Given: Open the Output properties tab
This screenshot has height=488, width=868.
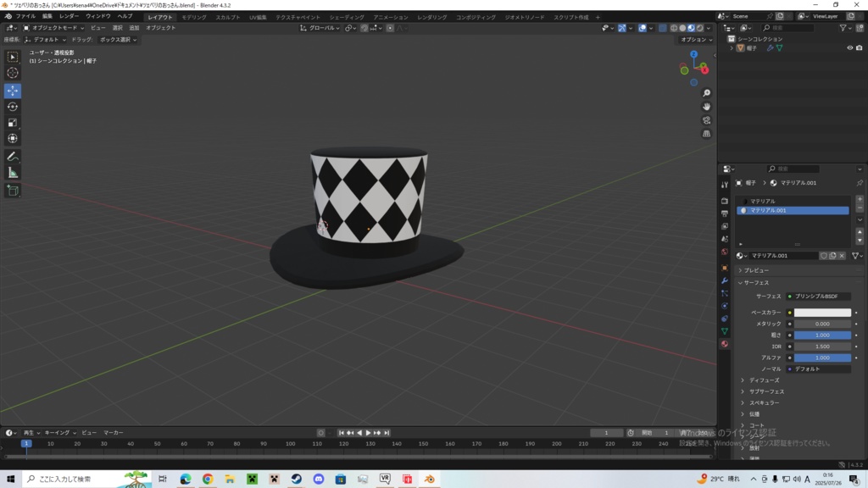Looking at the screenshot, I should 725,213.
